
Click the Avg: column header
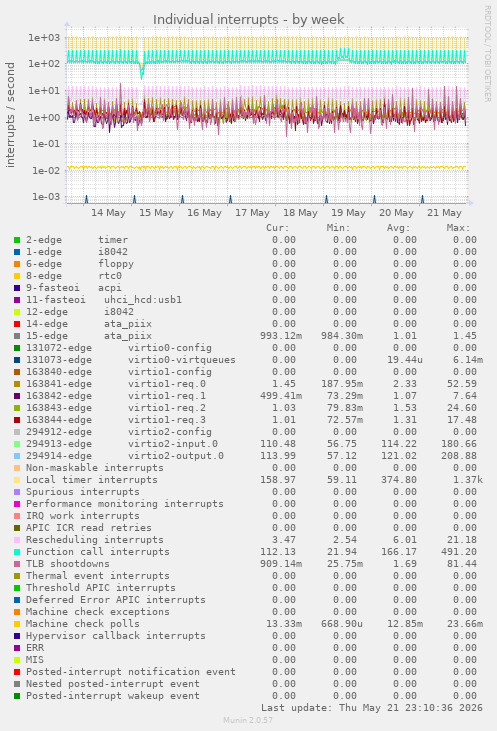coord(399,228)
